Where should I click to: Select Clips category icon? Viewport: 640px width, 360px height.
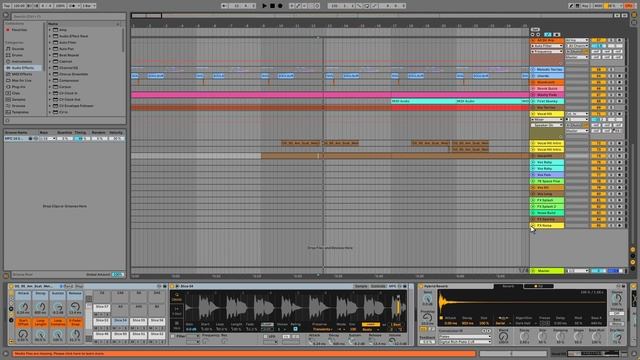point(8,93)
